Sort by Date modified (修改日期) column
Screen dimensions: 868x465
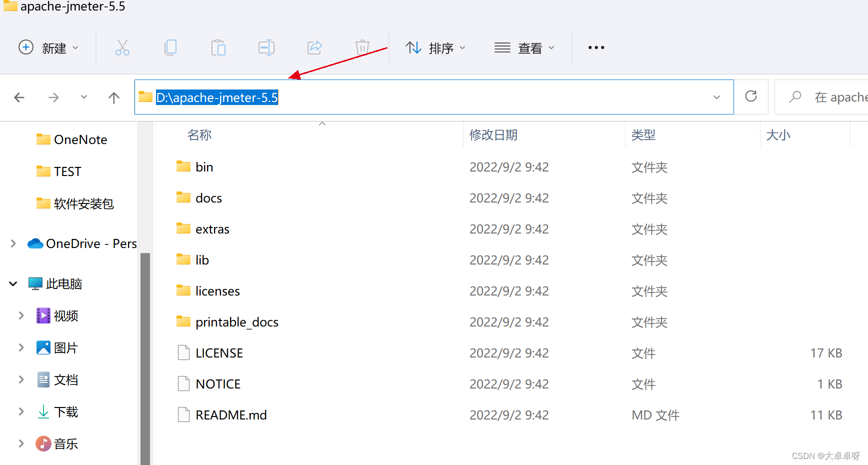(493, 135)
